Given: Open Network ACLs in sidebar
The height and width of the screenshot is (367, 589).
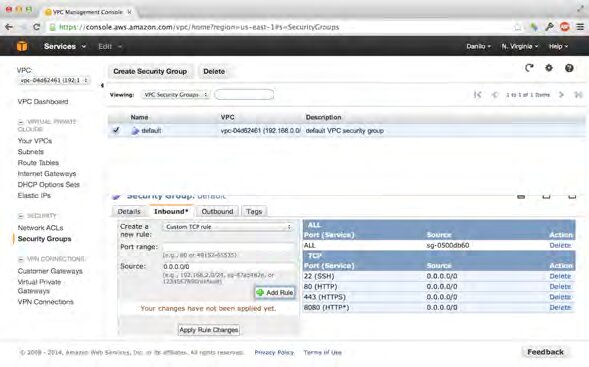Looking at the screenshot, I should 40,228.
